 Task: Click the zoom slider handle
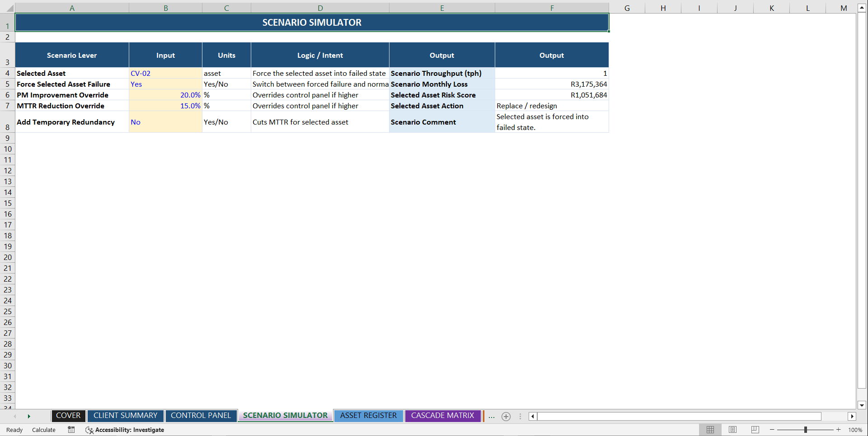tap(805, 430)
